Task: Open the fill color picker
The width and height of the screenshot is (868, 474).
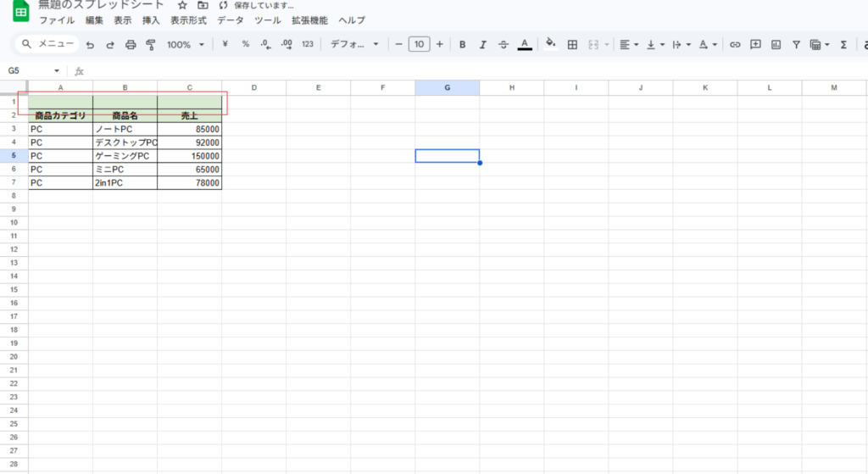Action: (550, 44)
